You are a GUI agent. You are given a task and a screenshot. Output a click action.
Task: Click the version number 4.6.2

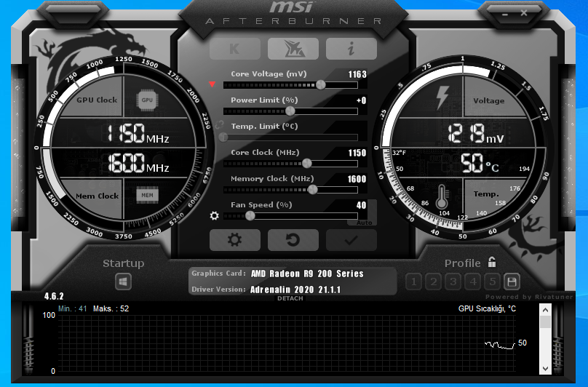[54, 296]
